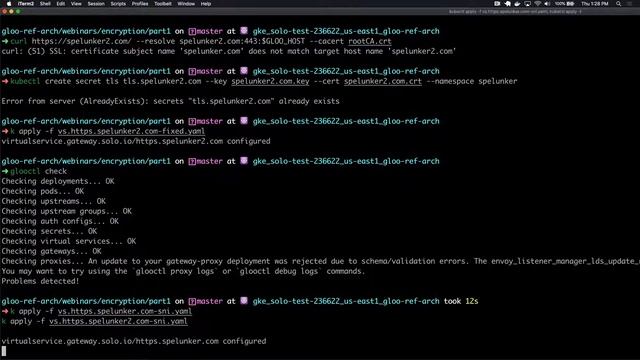Click the curl SSL error line

click(229, 51)
